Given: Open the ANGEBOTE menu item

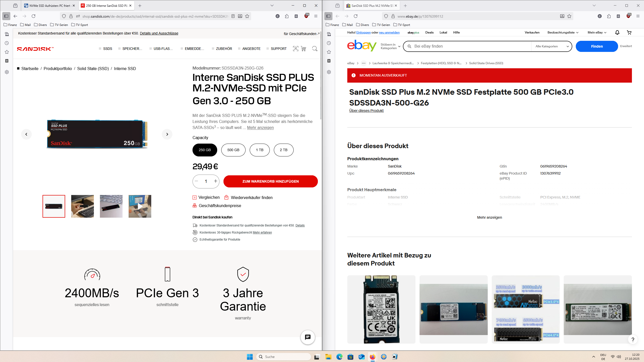Looking at the screenshot, I should pyautogui.click(x=251, y=49).
